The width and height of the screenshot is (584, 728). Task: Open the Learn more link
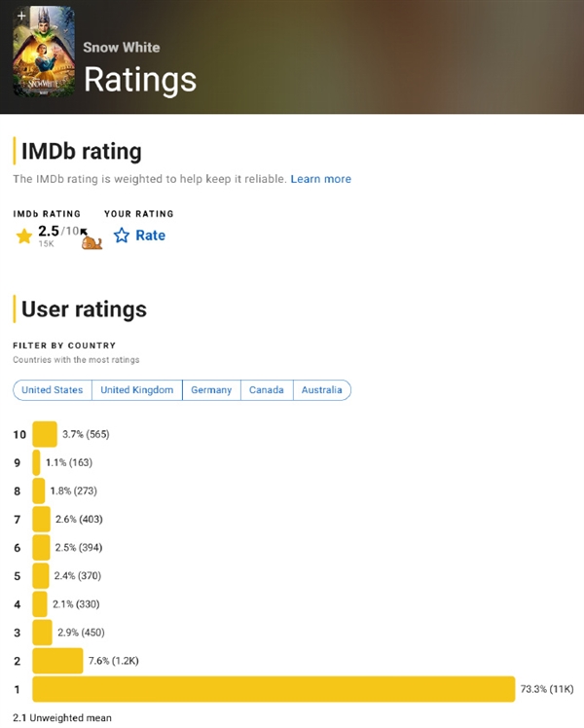pyautogui.click(x=321, y=179)
